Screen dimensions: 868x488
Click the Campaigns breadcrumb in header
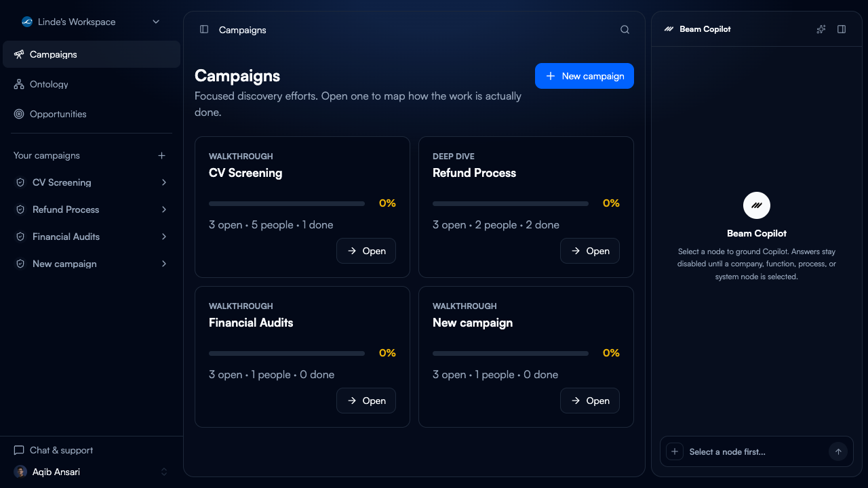[x=242, y=30]
